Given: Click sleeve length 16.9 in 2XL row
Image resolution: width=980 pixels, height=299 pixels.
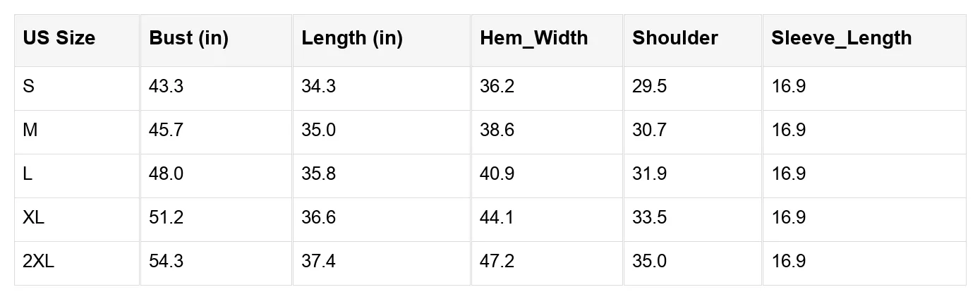Looking at the screenshot, I should pos(788,262).
